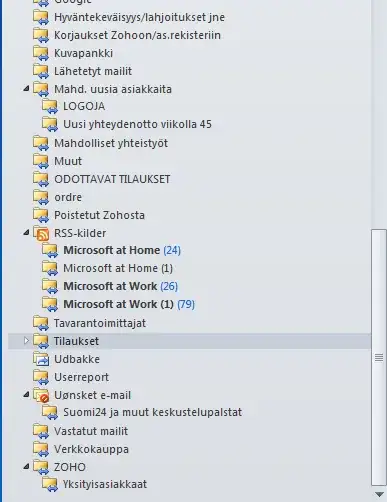Click folder icon beside Hyväntekeväisyys/lahjoitukset jne
The image size is (387, 502).
41,17
